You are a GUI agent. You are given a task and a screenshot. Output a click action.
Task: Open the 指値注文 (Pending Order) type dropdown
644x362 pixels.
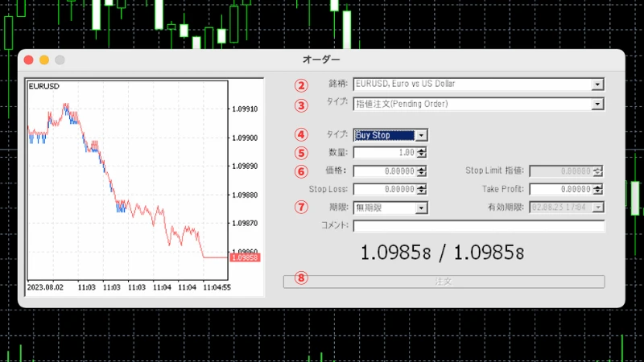pyautogui.click(x=597, y=105)
